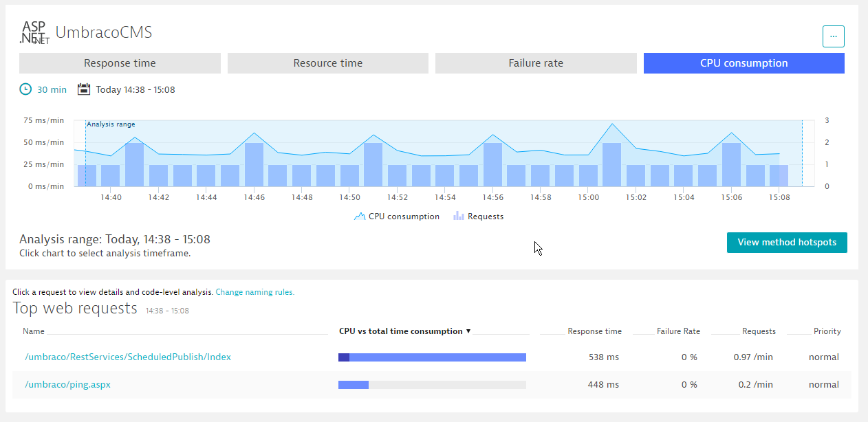868x422 pixels.
Task: Click the ASP.NET technology logo
Action: pos(34,32)
